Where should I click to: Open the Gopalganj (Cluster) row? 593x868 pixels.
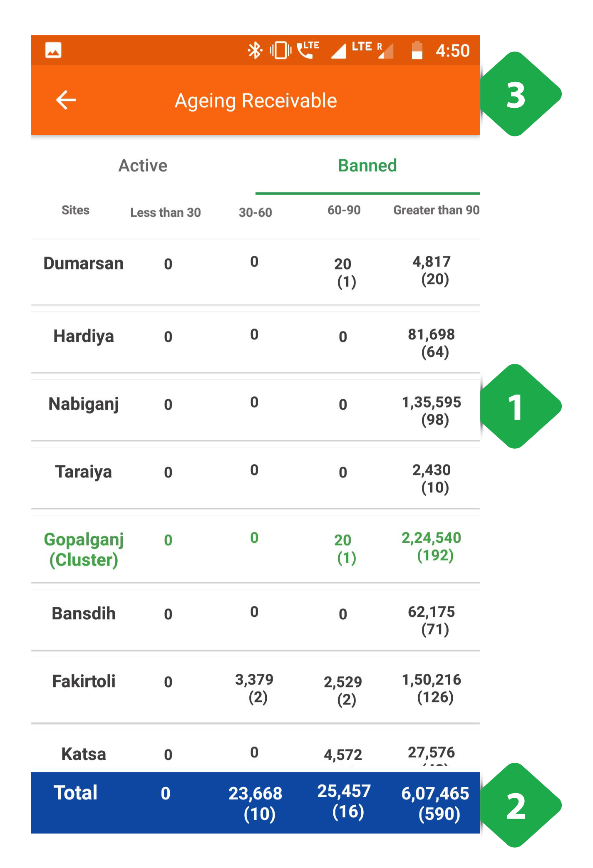click(256, 549)
